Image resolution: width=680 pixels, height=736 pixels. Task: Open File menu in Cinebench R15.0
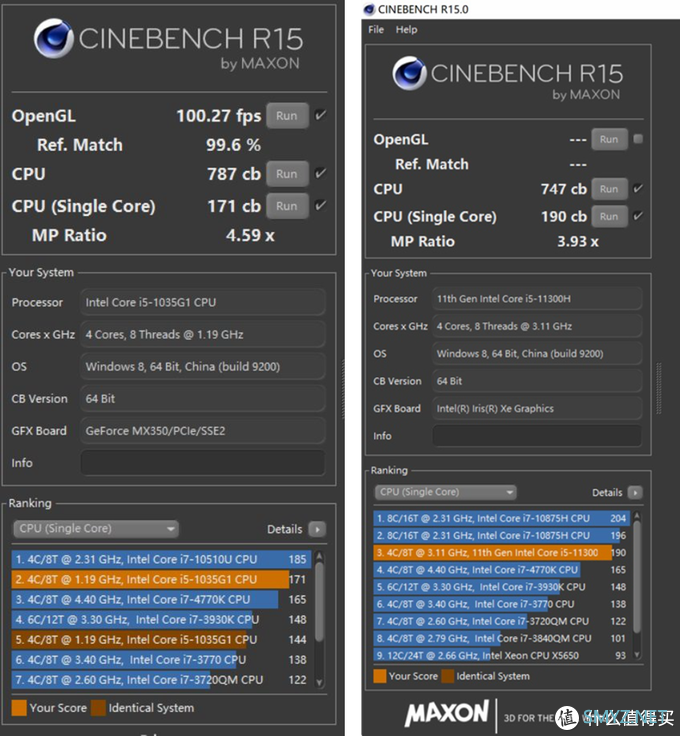pos(376,30)
